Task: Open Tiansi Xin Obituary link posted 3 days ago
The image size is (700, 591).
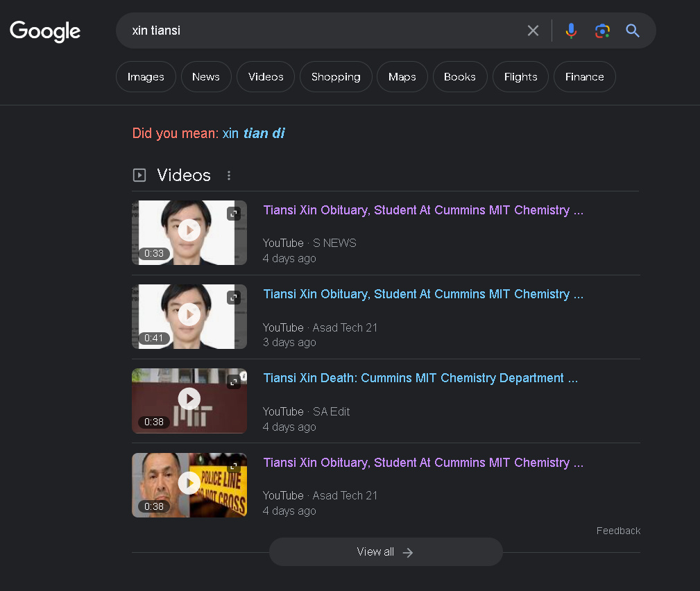Action: (423, 294)
